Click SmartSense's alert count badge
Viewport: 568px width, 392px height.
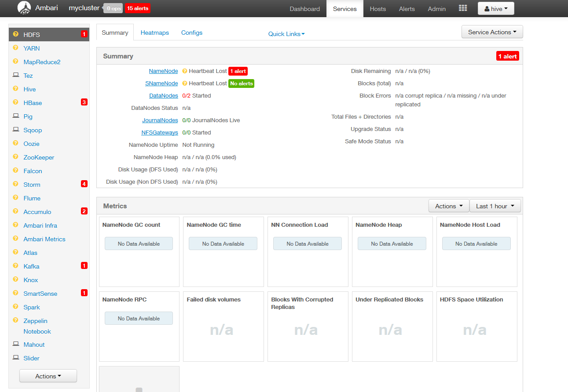(x=84, y=292)
